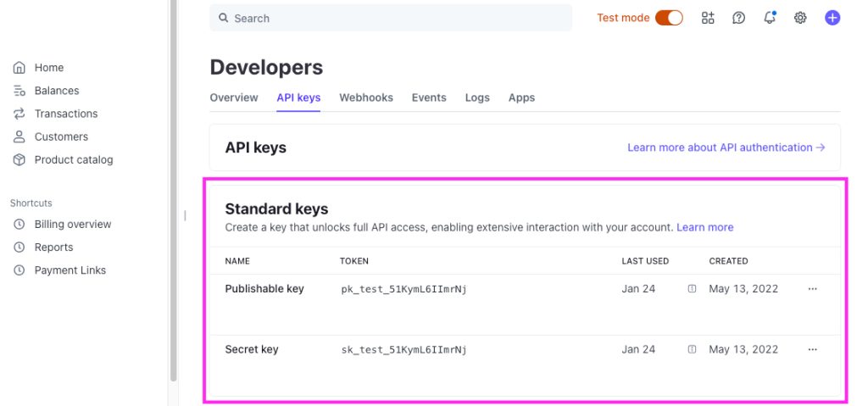Open Product catalog in the sidebar

tap(73, 159)
